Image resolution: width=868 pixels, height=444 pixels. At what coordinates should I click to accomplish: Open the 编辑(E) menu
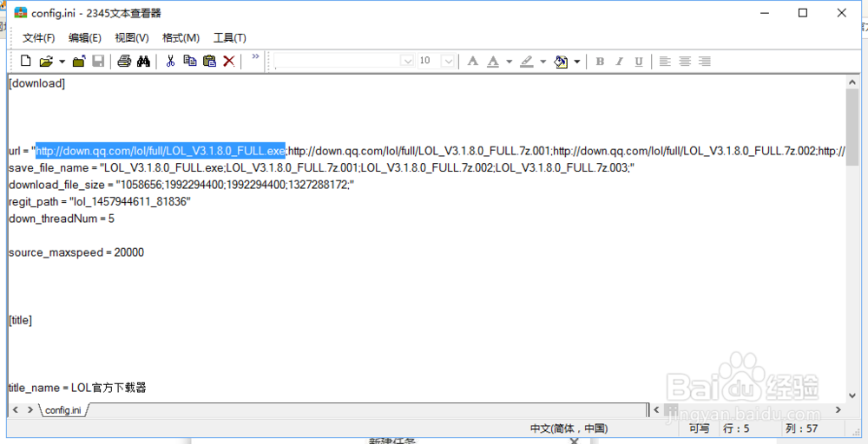pyautogui.click(x=85, y=37)
